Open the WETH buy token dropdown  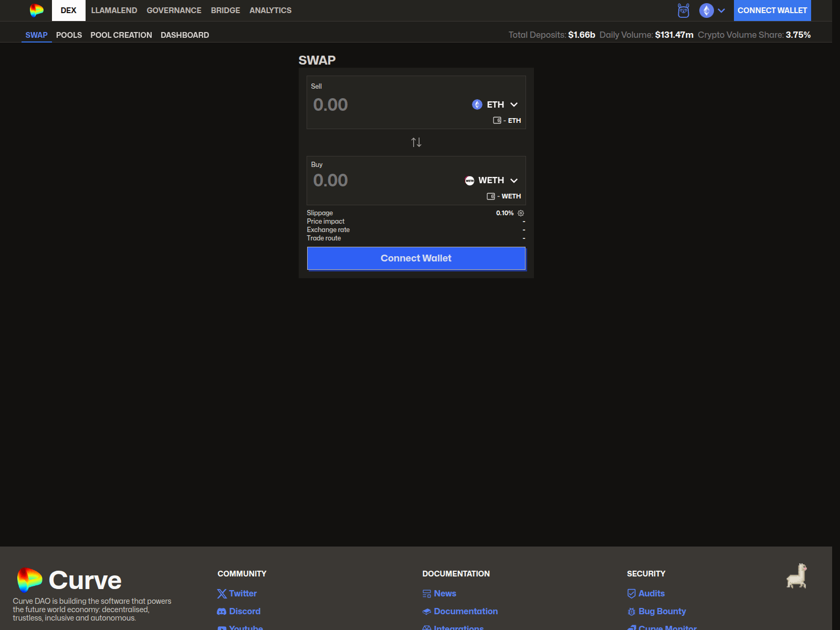click(x=492, y=180)
